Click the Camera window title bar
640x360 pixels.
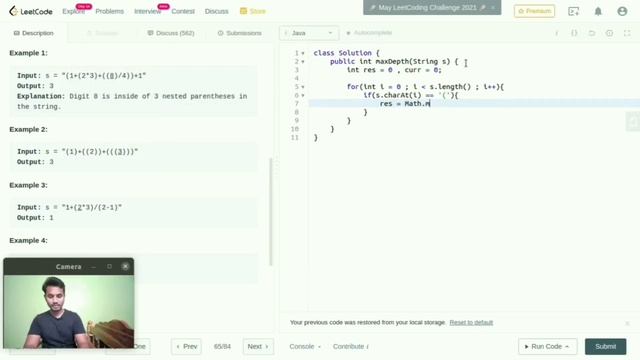click(x=69, y=267)
